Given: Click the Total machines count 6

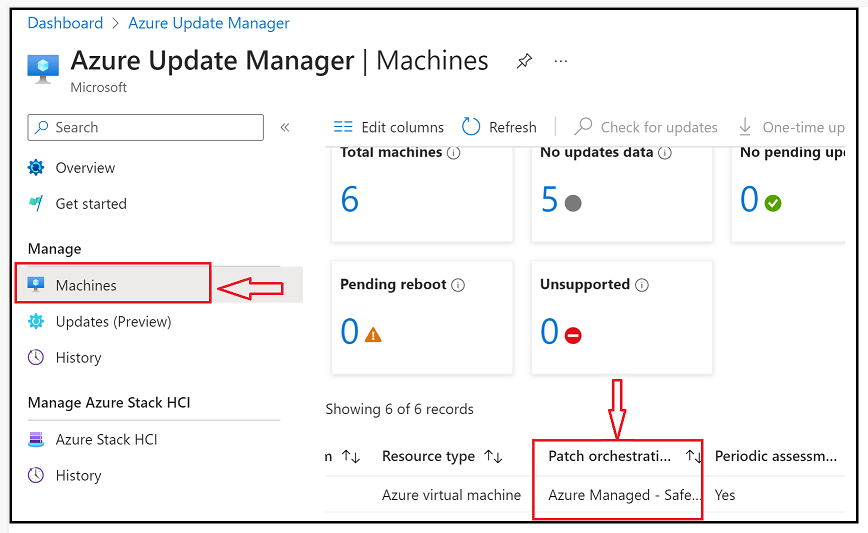Looking at the screenshot, I should pos(350,199).
